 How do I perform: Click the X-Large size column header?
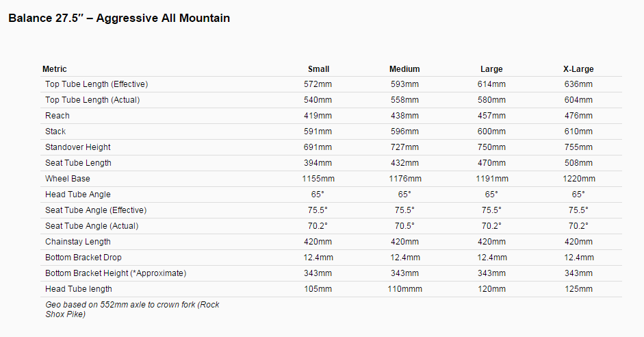click(578, 69)
